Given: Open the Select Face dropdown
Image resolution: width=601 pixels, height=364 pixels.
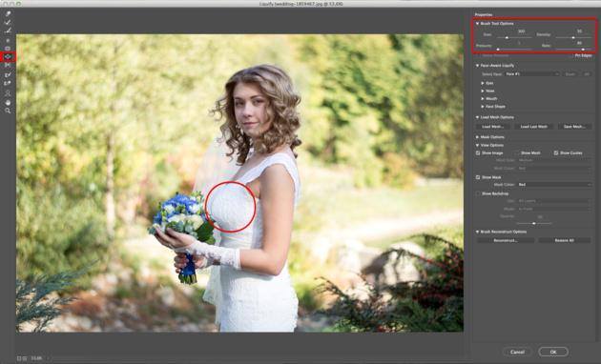Looking at the screenshot, I should coord(531,74).
